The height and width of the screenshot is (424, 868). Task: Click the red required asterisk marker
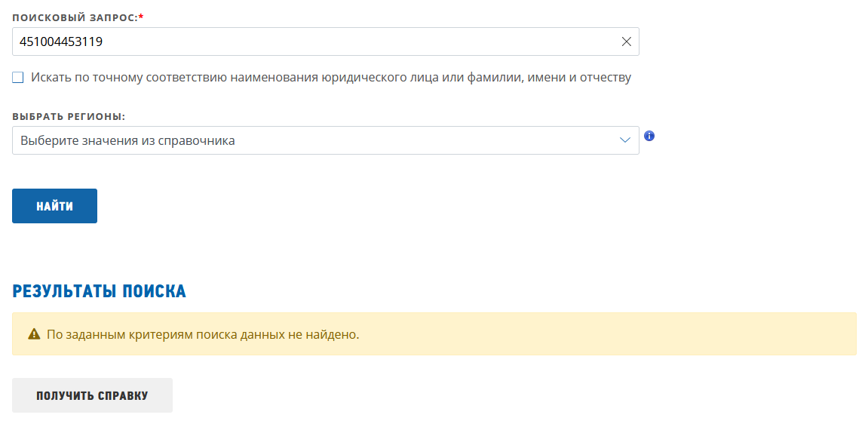tap(141, 17)
